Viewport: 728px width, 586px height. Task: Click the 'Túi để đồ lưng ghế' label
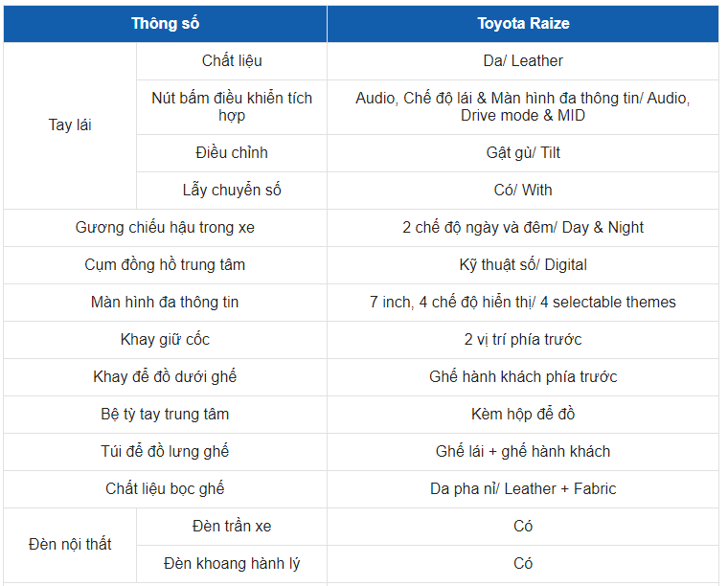[x=165, y=452]
